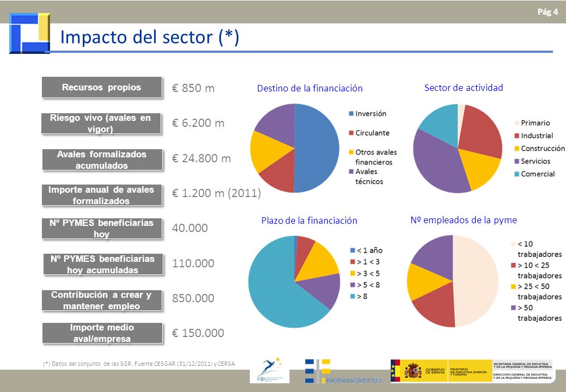Click the Nº PYMES beneficiarias hoy box
566x392 pixels.
(x=102, y=229)
